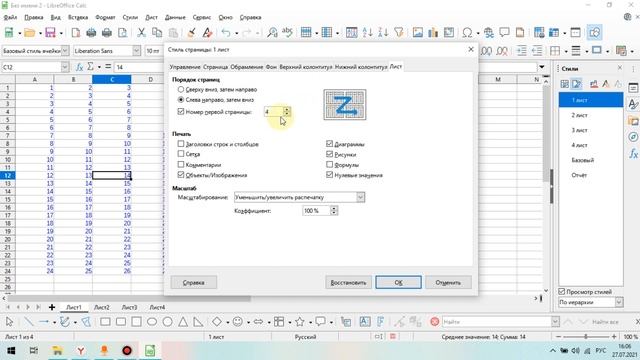Click the Print icon in toolbar
This screenshot has height=360, width=640.
[107, 33]
